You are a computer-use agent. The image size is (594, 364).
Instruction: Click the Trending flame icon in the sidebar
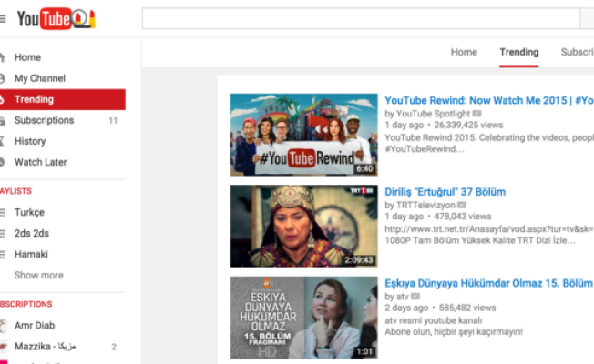pos(2,99)
